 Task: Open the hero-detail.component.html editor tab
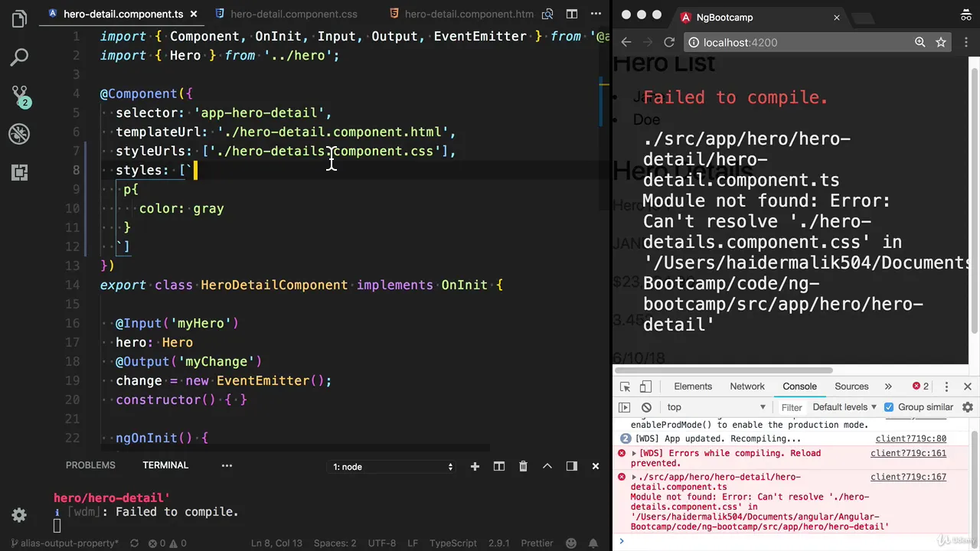click(461, 14)
